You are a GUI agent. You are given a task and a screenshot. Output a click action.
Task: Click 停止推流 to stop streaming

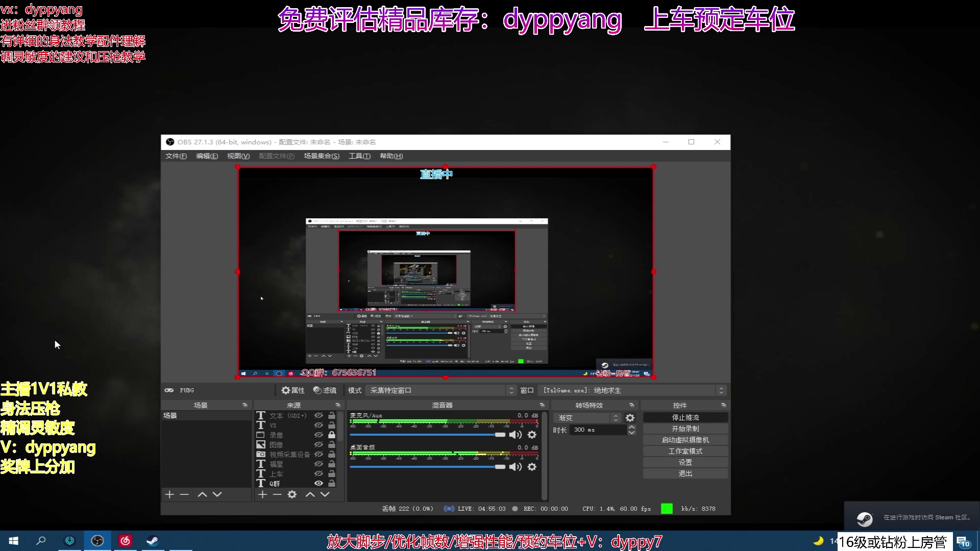(x=685, y=417)
